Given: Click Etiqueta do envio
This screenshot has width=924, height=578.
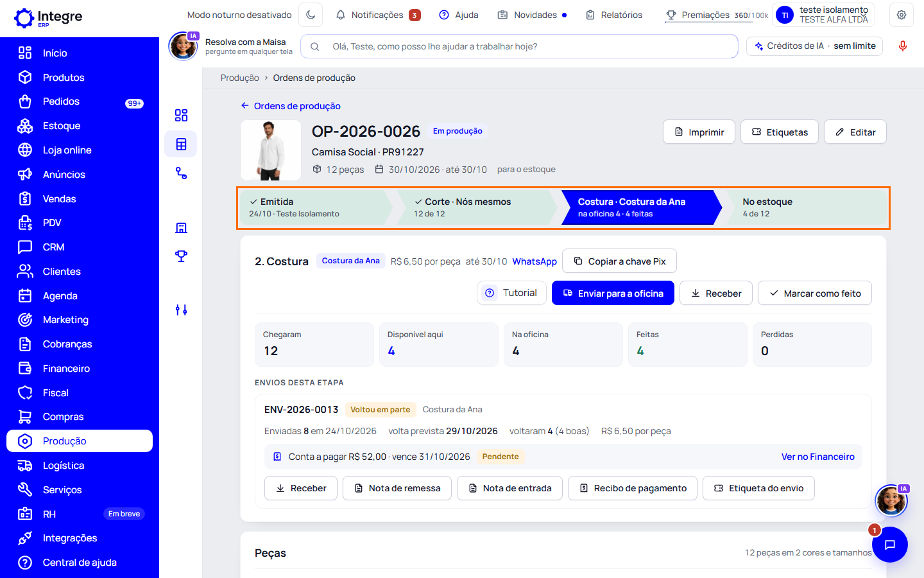Looking at the screenshot, I should point(758,488).
